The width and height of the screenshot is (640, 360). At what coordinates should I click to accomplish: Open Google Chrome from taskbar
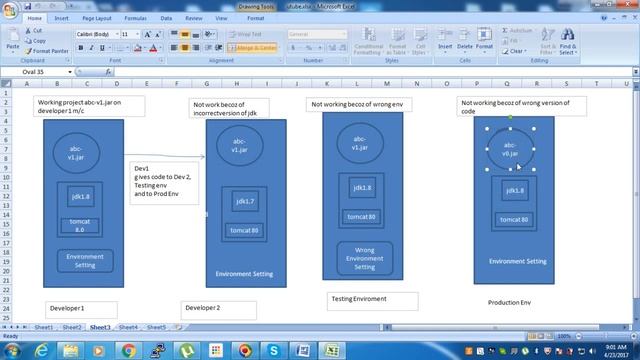(x=128, y=351)
